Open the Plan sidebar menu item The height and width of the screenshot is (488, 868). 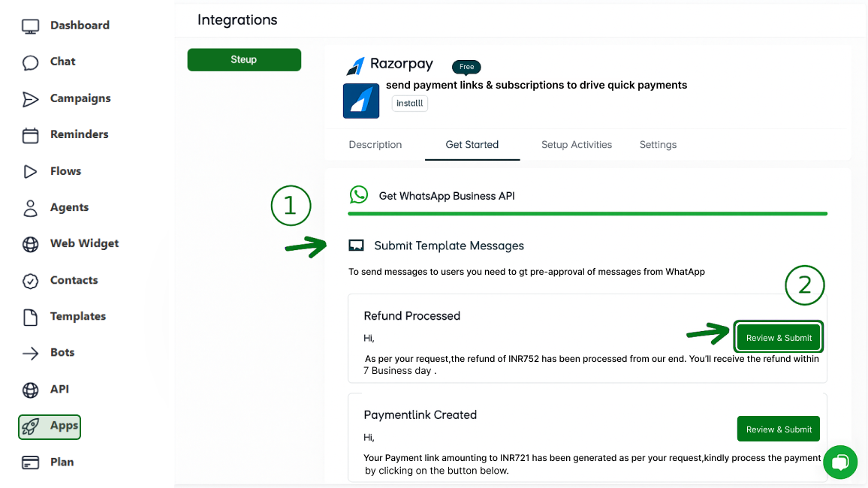click(x=62, y=462)
